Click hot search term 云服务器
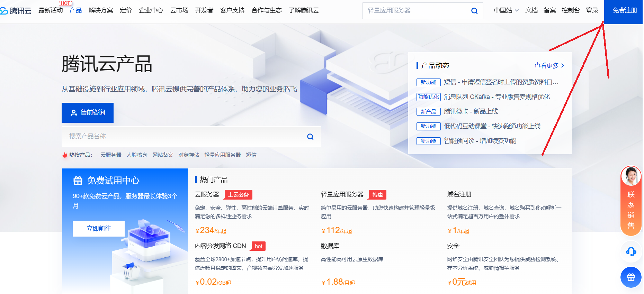644x294 pixels. pos(111,155)
